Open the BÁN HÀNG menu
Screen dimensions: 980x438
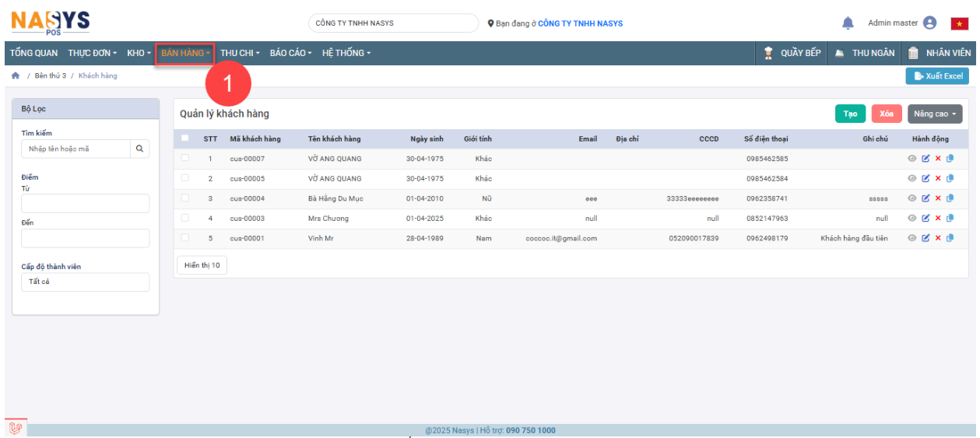185,54
